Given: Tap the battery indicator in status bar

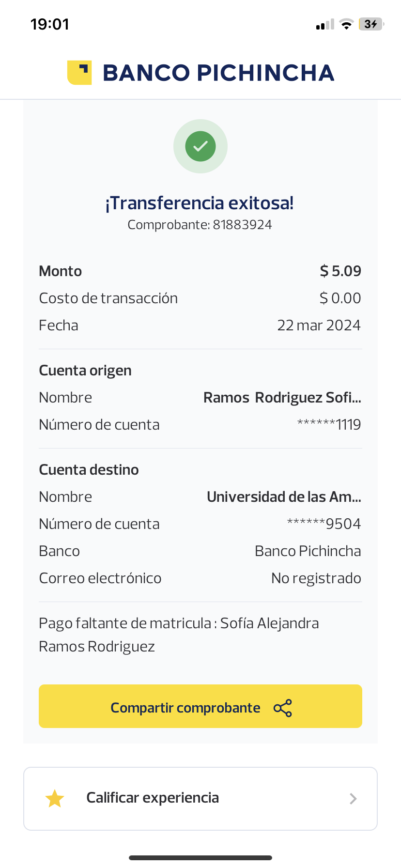Looking at the screenshot, I should (x=371, y=24).
